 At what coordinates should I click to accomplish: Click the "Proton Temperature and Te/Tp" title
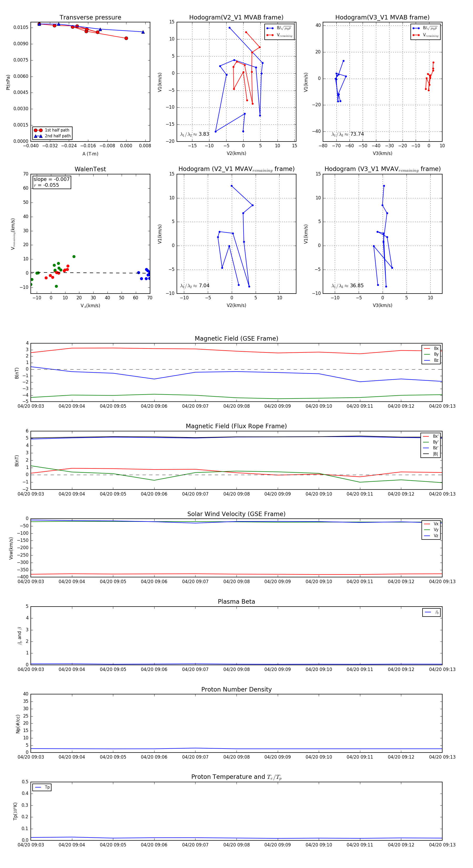(236, 777)
